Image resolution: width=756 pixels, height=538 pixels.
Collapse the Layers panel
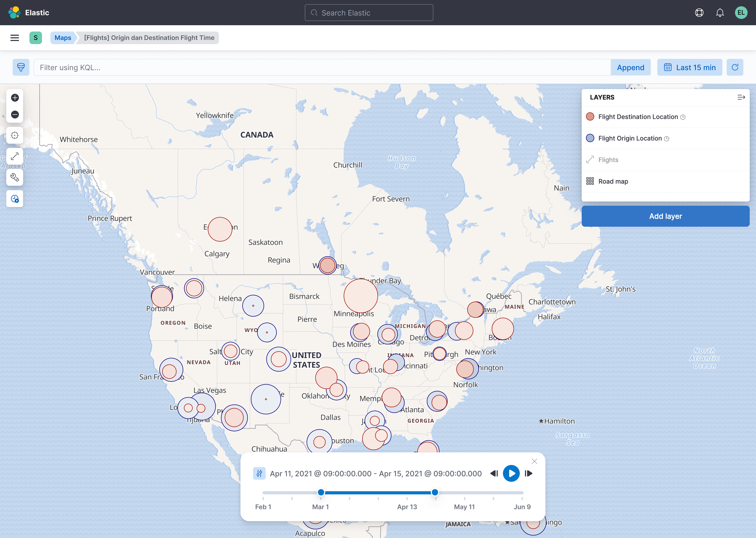coord(741,97)
